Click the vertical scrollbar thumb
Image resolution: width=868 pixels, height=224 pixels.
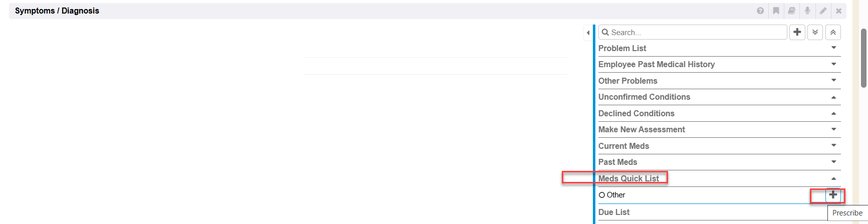863,58
